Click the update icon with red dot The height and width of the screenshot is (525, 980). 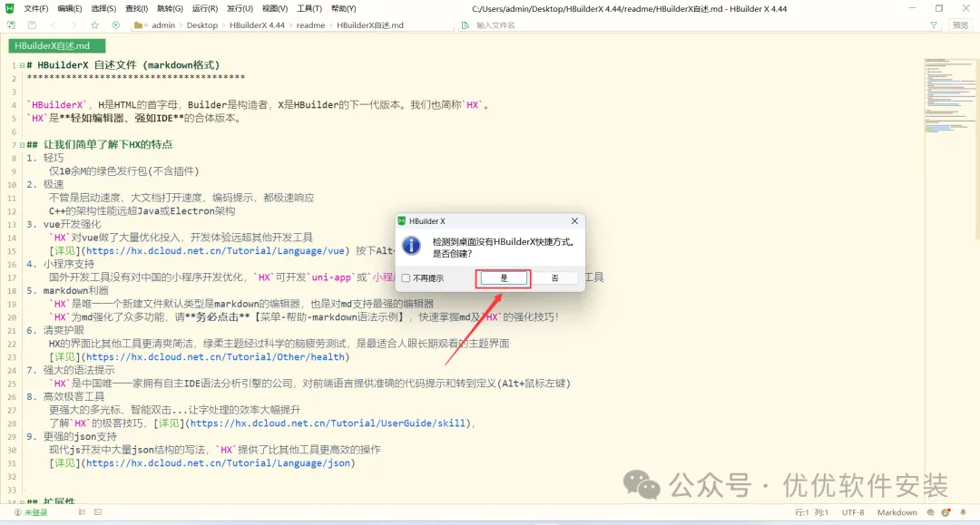(946, 512)
